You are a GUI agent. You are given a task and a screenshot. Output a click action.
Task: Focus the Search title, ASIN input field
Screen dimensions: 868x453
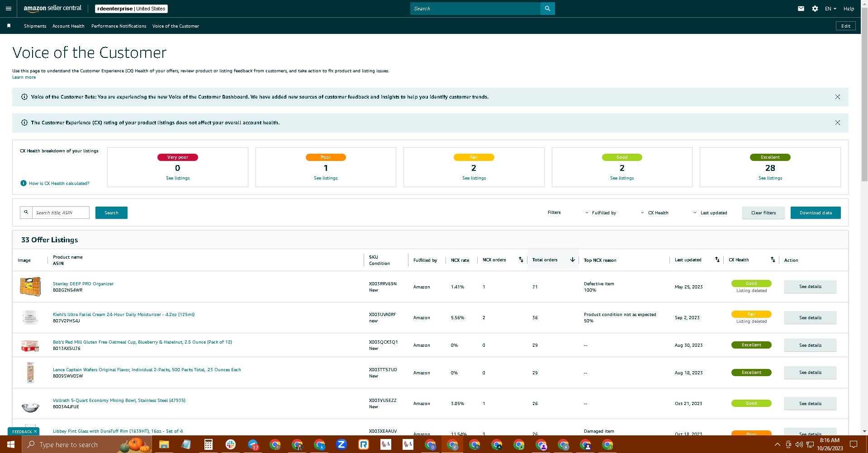click(61, 212)
